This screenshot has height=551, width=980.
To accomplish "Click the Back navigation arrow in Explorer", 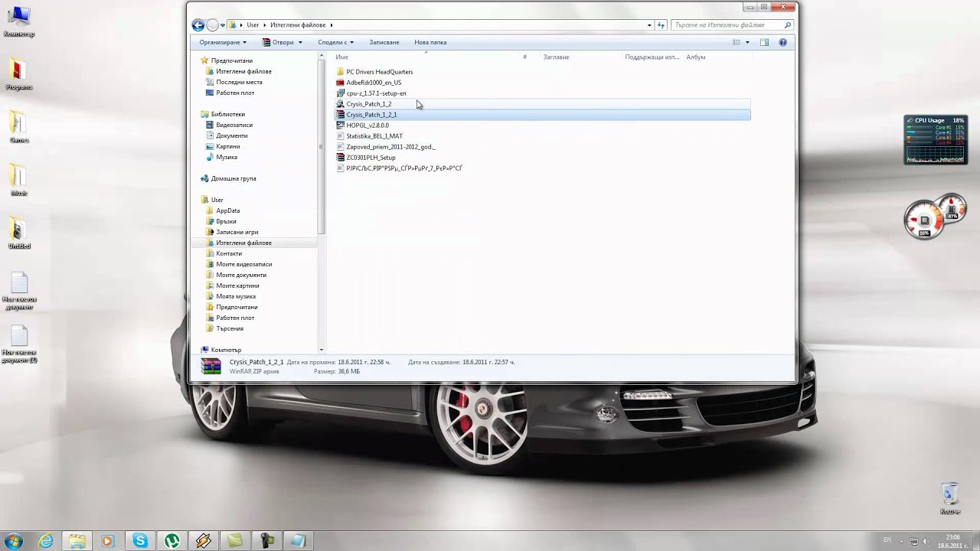I will [x=198, y=25].
